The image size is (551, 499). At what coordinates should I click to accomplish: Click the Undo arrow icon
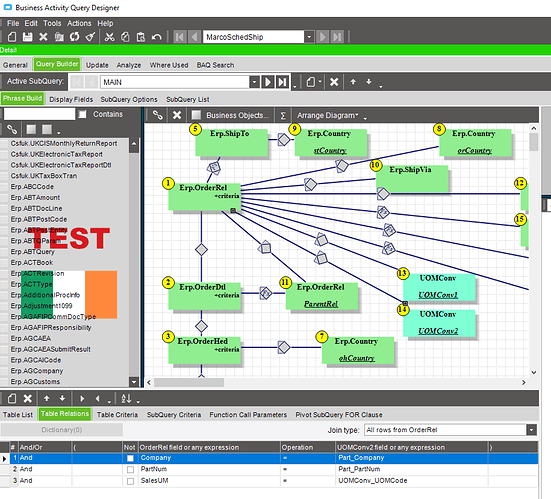click(157, 37)
